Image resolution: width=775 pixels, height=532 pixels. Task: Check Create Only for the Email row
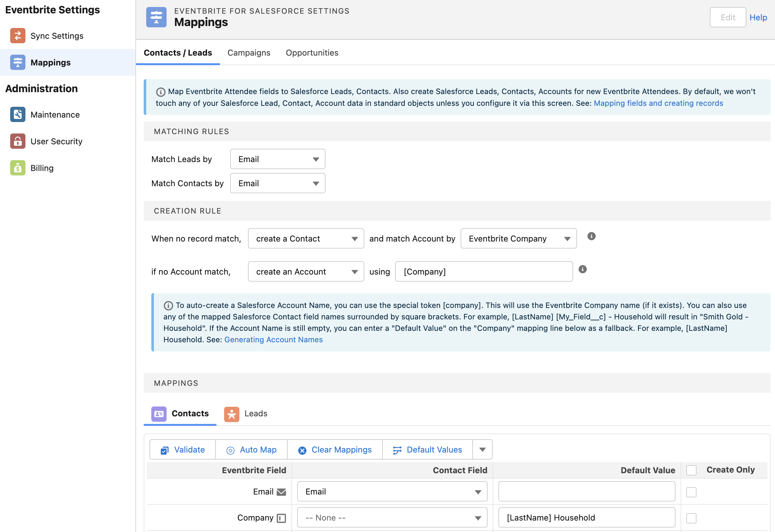click(x=691, y=492)
